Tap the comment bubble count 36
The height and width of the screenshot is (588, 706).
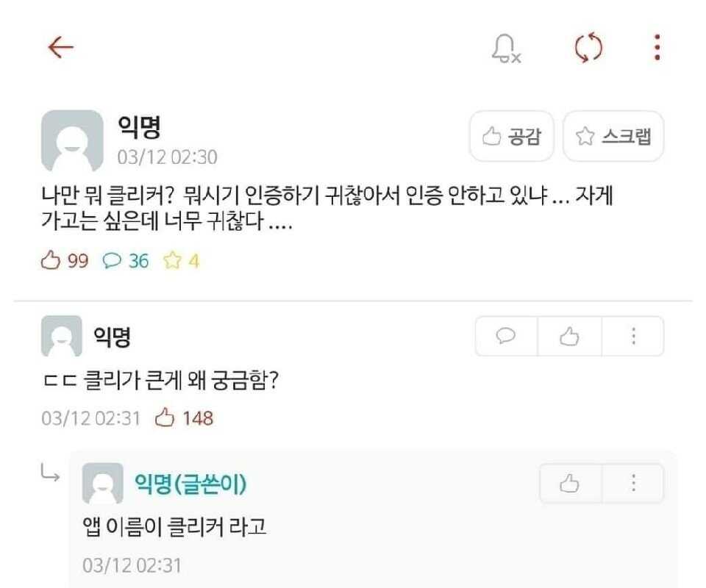[126, 261]
